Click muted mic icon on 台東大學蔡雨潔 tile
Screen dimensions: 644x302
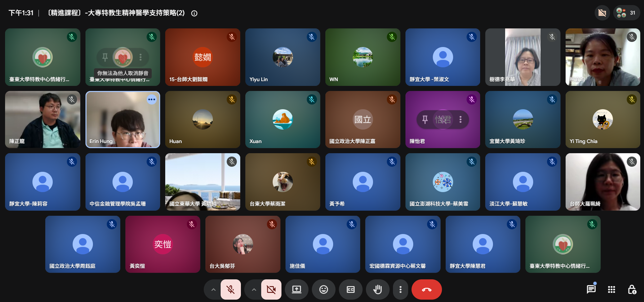pyautogui.click(x=312, y=162)
